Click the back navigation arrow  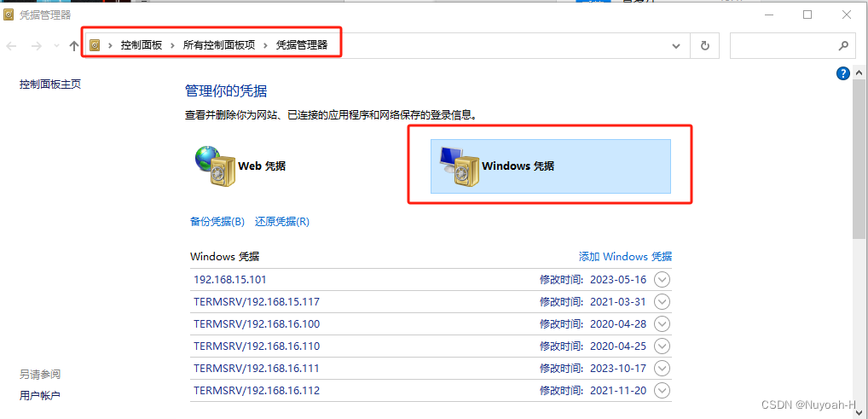click(x=12, y=46)
